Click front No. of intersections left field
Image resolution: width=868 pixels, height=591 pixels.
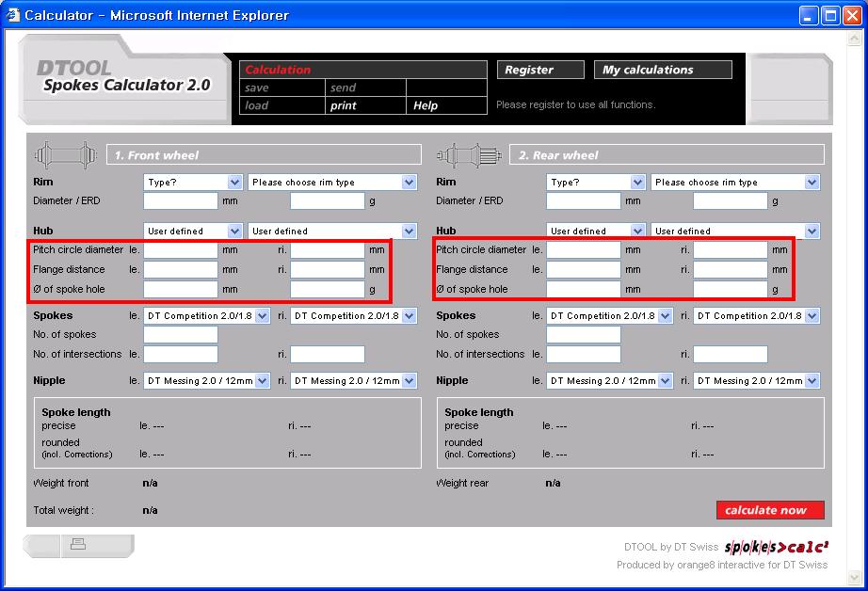[181, 354]
